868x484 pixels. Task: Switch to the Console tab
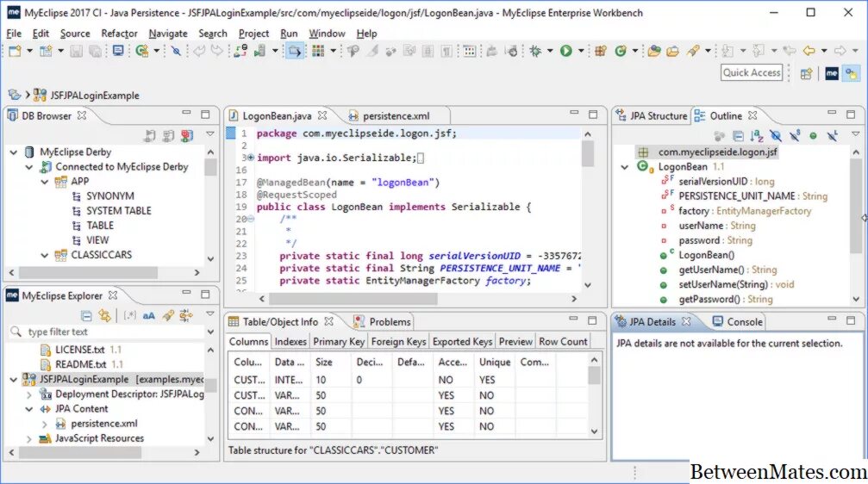737,322
